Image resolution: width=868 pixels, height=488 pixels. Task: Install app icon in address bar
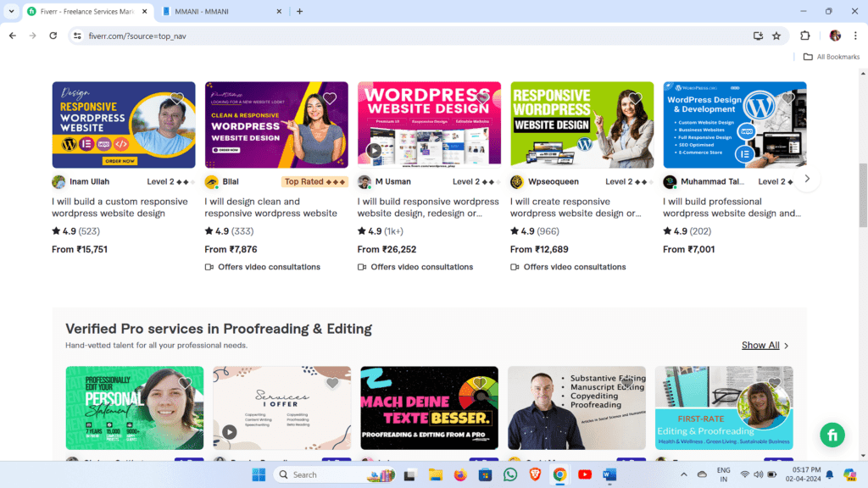tap(758, 36)
